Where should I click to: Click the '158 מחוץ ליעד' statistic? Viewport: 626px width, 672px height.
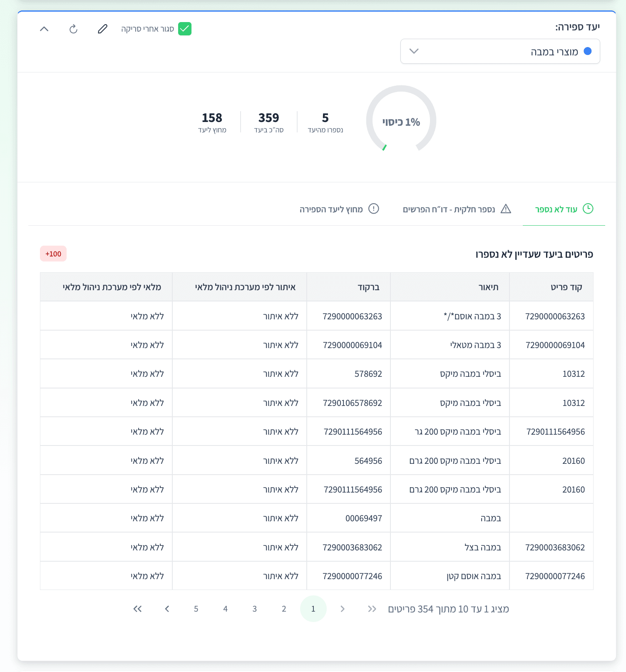(212, 122)
